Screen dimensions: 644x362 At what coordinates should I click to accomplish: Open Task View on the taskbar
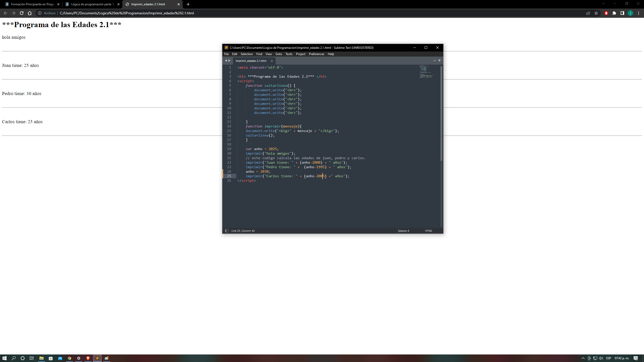click(x=32, y=358)
